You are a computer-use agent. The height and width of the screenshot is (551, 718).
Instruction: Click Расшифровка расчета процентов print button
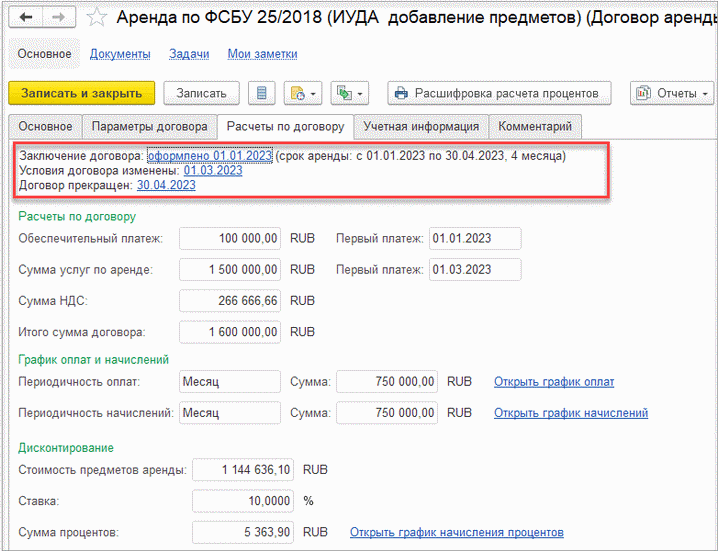499,93
